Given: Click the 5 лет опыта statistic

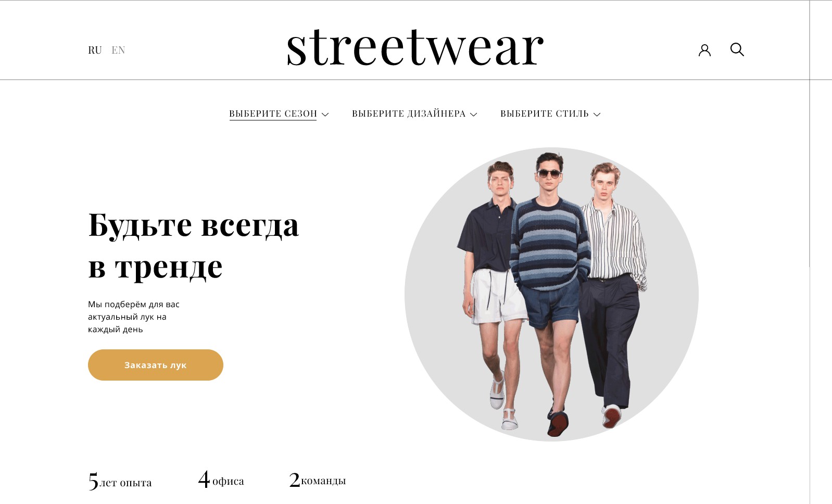Looking at the screenshot, I should 120,481.
